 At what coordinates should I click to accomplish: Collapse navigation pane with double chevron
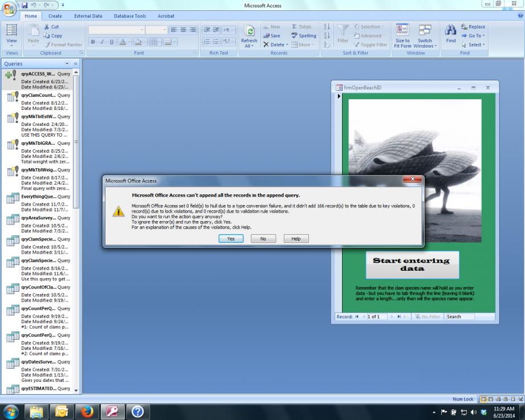click(x=75, y=63)
